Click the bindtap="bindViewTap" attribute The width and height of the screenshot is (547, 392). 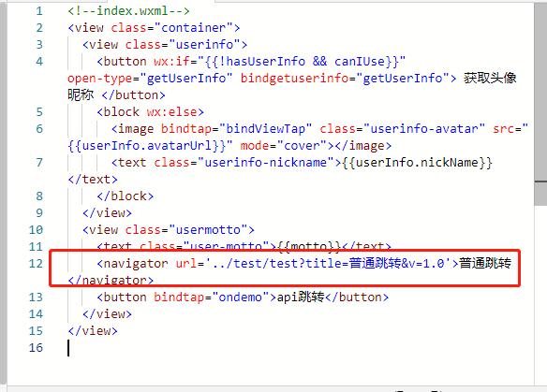236,129
